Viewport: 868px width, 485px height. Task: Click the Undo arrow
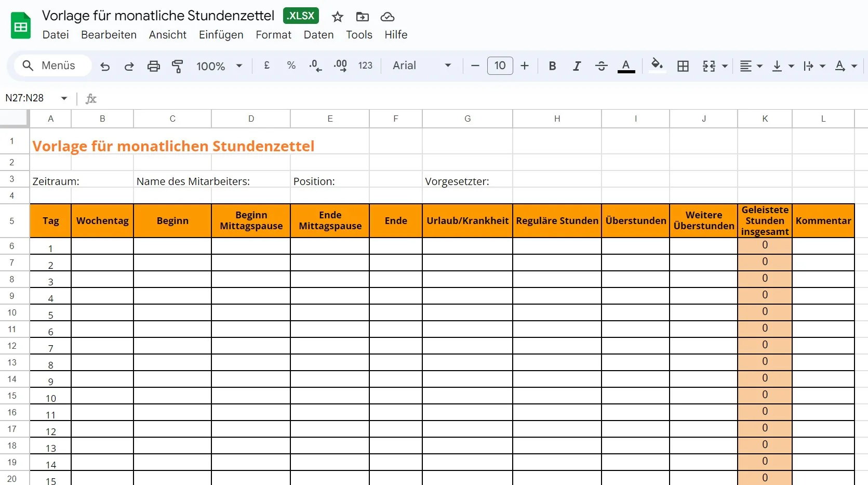click(105, 66)
